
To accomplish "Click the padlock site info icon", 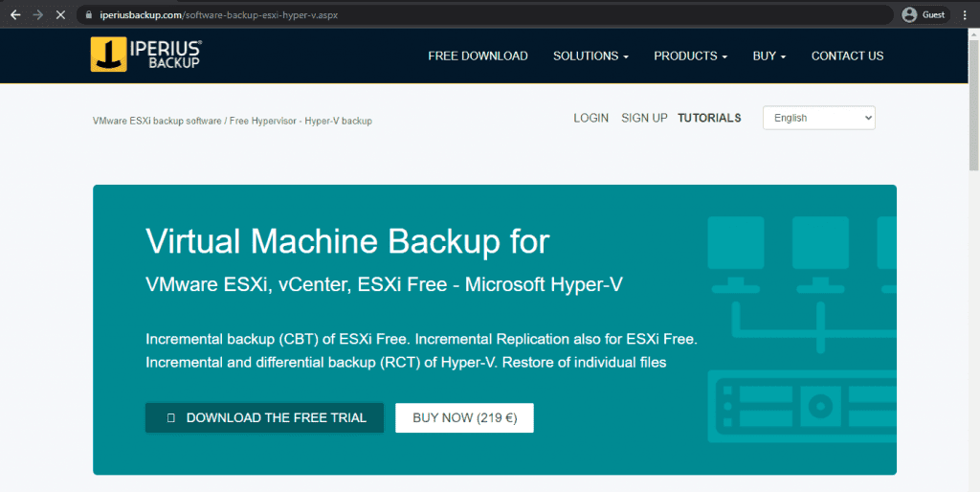I will click(88, 15).
